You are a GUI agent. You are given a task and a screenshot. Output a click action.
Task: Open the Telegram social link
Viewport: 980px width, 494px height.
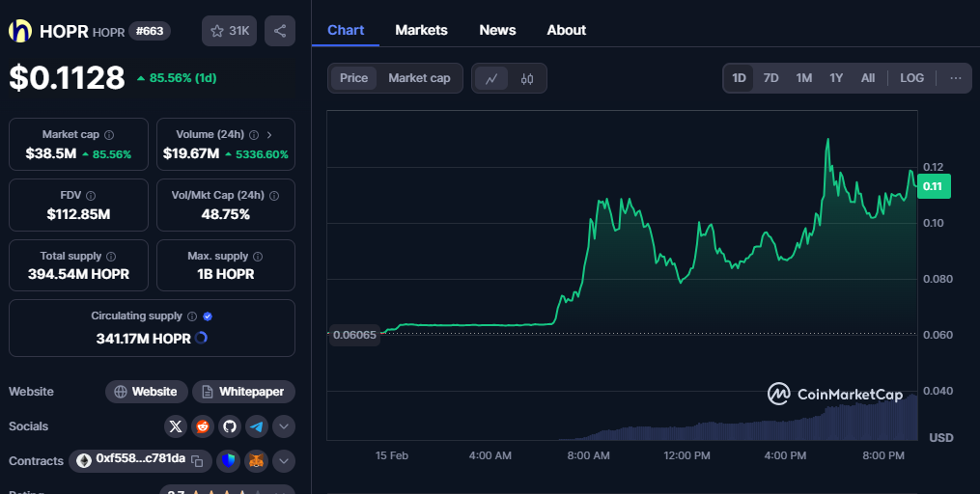click(x=257, y=426)
